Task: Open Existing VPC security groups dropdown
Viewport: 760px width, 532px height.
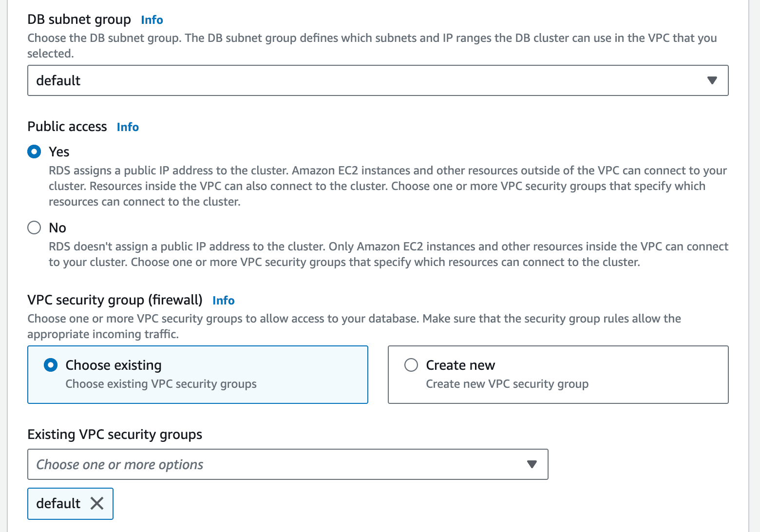Action: (288, 464)
